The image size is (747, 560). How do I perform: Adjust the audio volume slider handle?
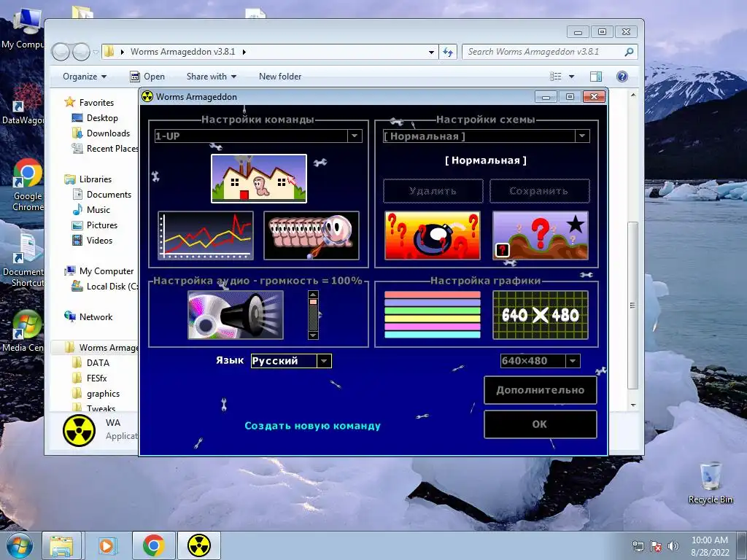click(x=313, y=302)
